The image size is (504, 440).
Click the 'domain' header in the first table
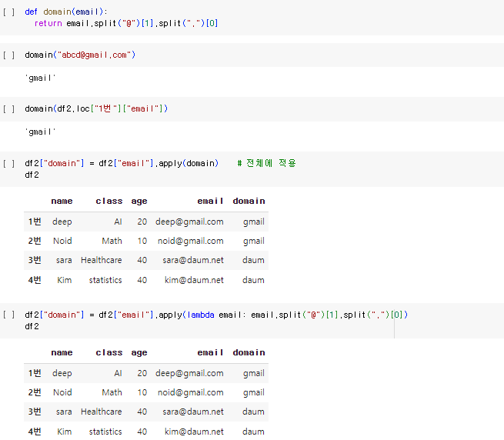click(249, 201)
